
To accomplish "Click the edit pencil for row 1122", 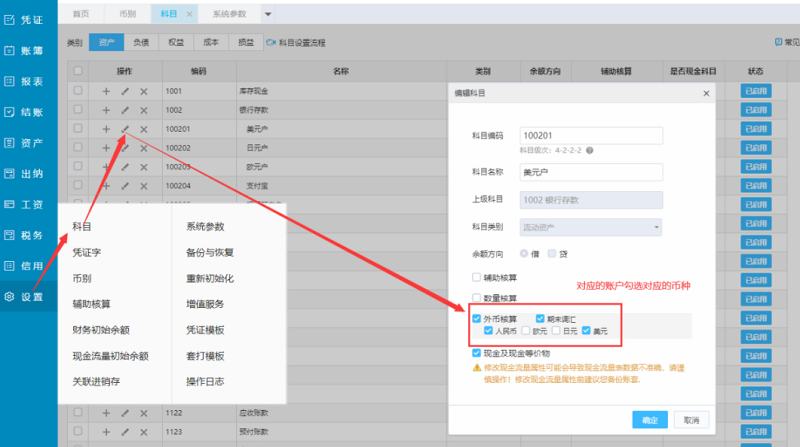I will coord(125,412).
